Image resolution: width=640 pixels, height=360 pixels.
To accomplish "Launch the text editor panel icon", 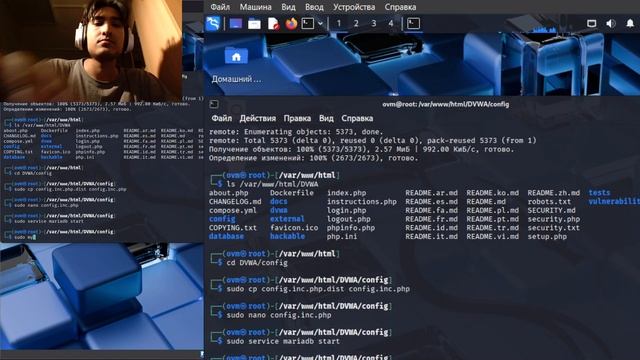I will (x=273, y=24).
